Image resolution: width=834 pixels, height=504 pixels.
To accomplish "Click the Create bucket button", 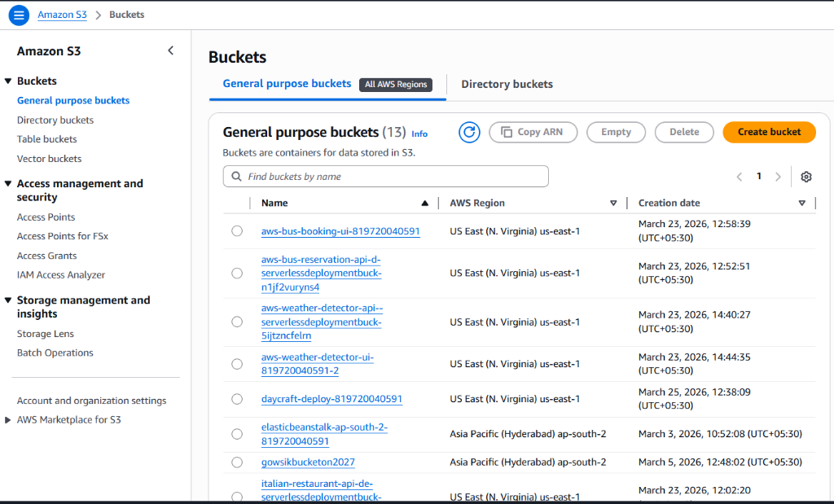I will [769, 131].
